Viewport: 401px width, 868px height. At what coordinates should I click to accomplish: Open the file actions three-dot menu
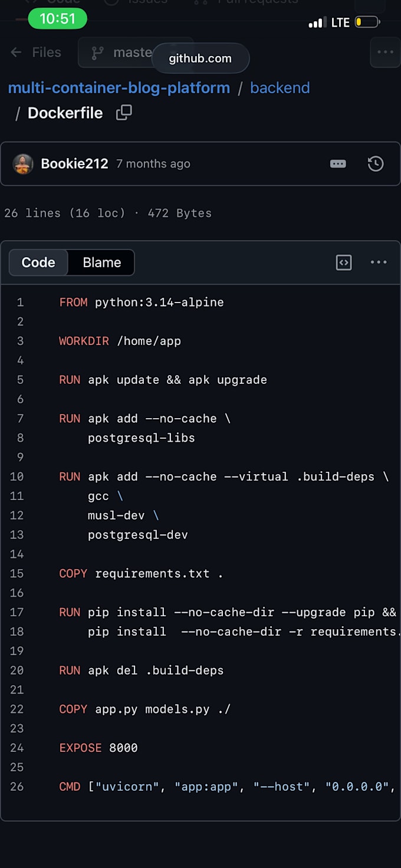coord(379,262)
